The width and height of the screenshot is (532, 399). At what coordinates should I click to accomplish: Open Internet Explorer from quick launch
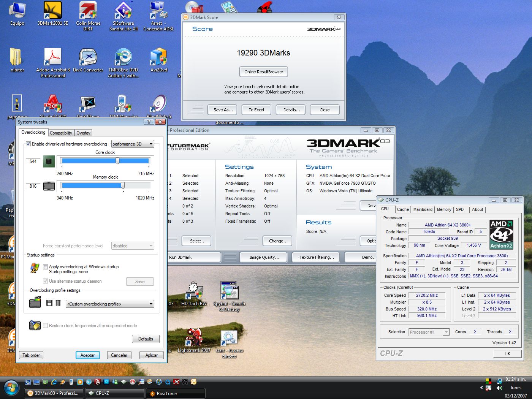click(54, 382)
